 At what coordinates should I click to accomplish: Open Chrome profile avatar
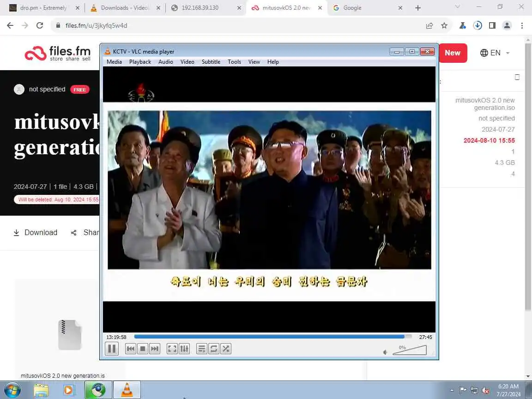tap(507, 25)
